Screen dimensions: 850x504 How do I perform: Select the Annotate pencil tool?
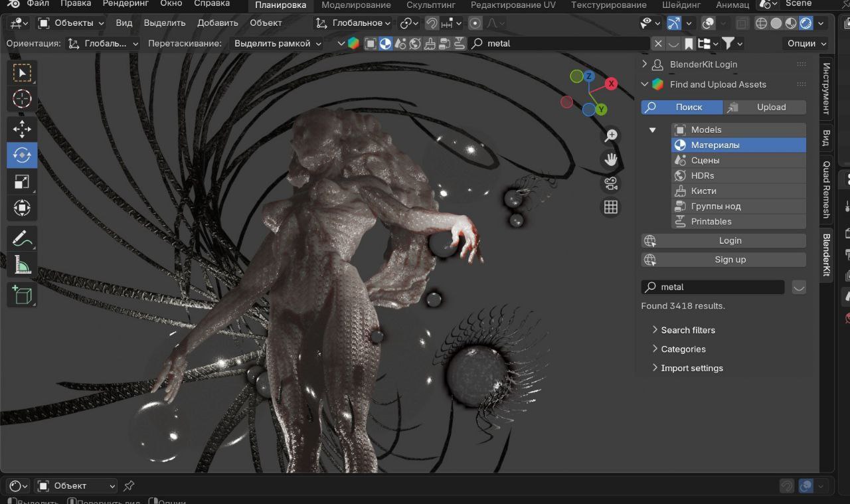click(x=22, y=238)
